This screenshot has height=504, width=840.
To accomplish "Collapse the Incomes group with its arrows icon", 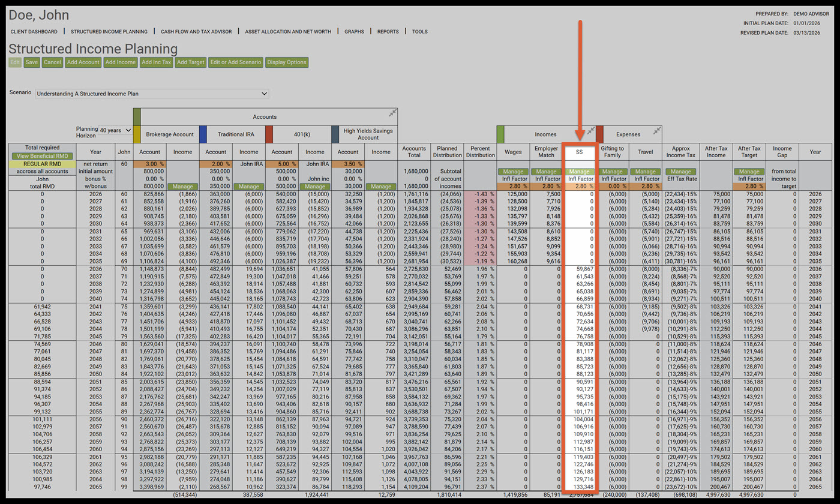I will [x=590, y=130].
